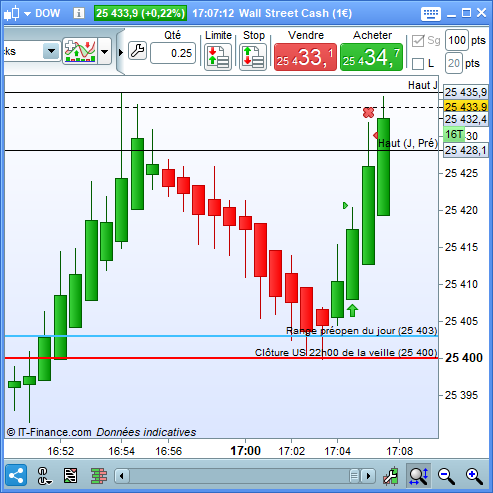Viewport: 493px width, 493px height.
Task: Click the red X cancel order marker
Action: [x=368, y=112]
